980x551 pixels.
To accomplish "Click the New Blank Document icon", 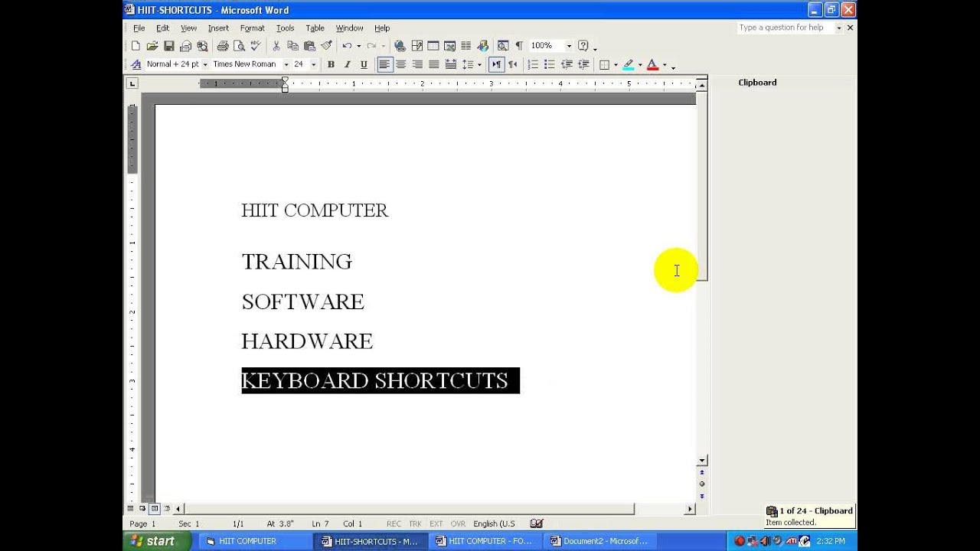I will point(136,46).
